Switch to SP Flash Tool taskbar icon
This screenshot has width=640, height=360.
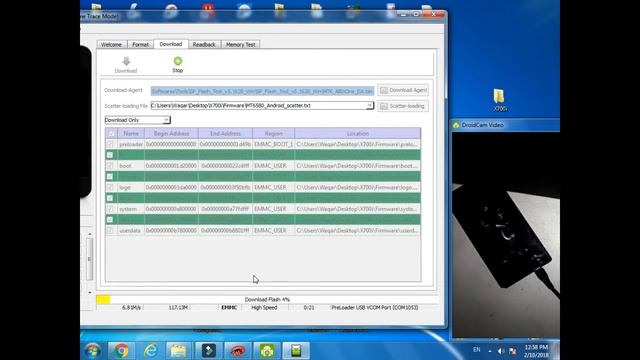point(296,351)
